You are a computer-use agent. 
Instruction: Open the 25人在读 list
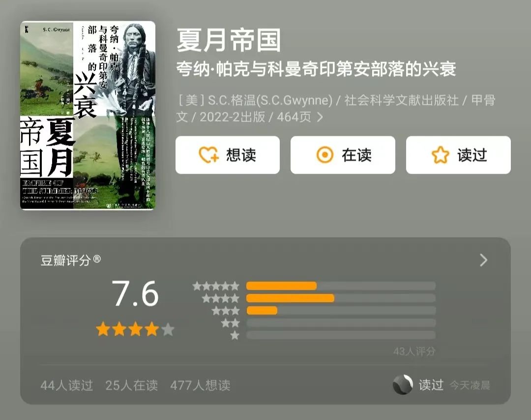(x=131, y=386)
